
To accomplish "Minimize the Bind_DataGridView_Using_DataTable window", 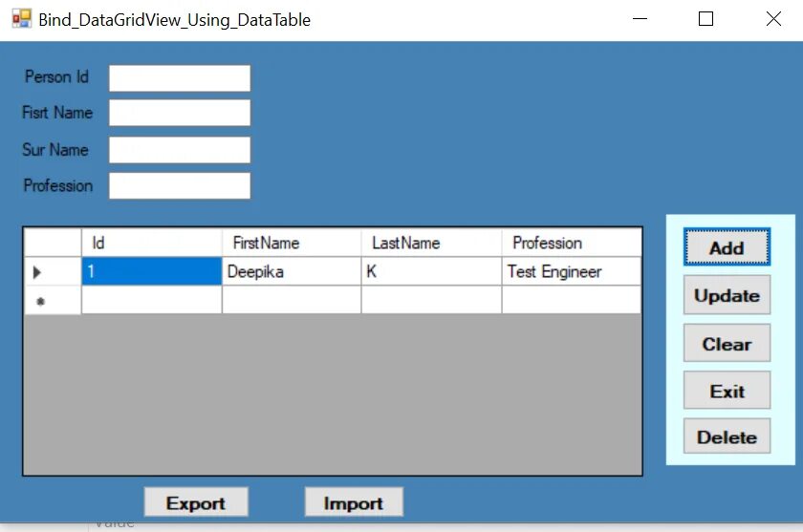I will [x=640, y=19].
